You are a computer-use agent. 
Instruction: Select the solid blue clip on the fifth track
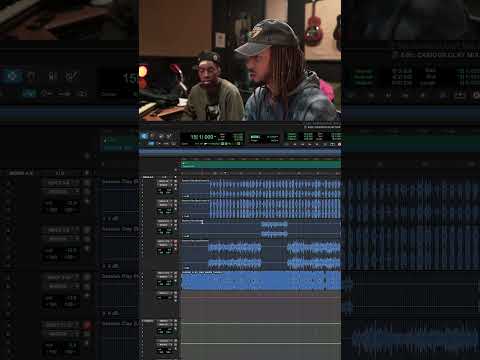[x=261, y=281]
